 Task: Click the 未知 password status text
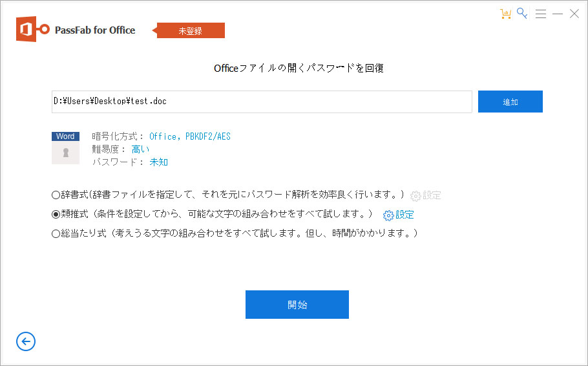pyautogui.click(x=158, y=162)
